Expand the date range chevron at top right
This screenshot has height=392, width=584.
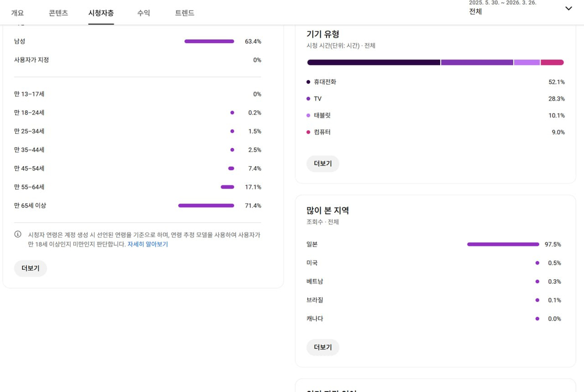568,8
